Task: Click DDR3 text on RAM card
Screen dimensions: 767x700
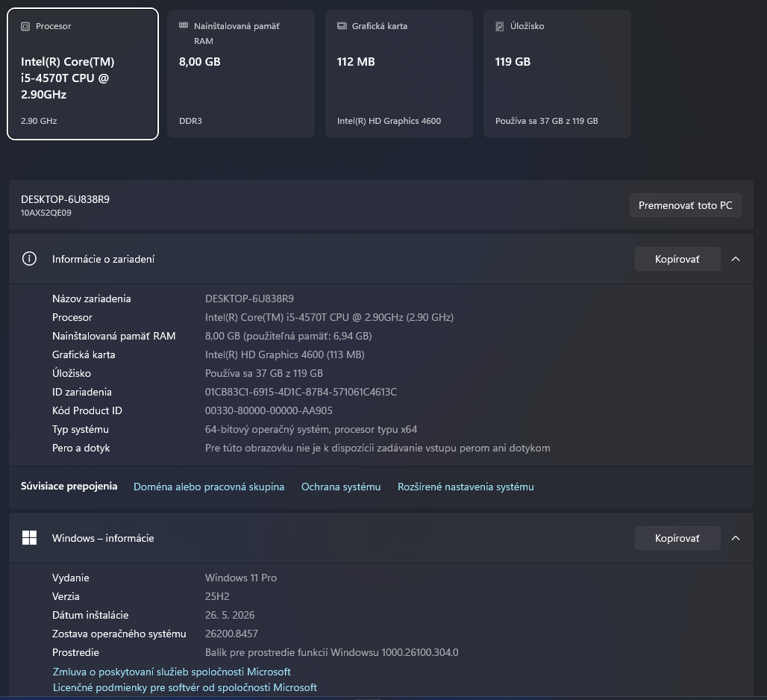Action: (x=190, y=121)
